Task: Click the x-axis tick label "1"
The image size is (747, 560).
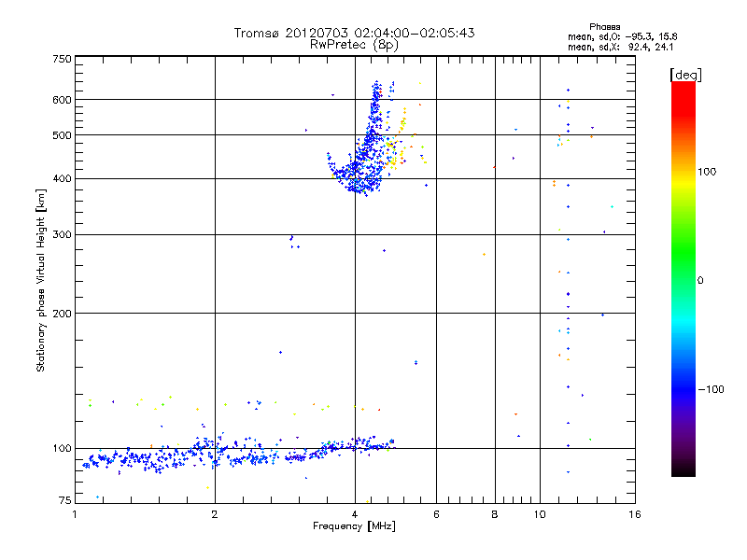Action: point(75,514)
